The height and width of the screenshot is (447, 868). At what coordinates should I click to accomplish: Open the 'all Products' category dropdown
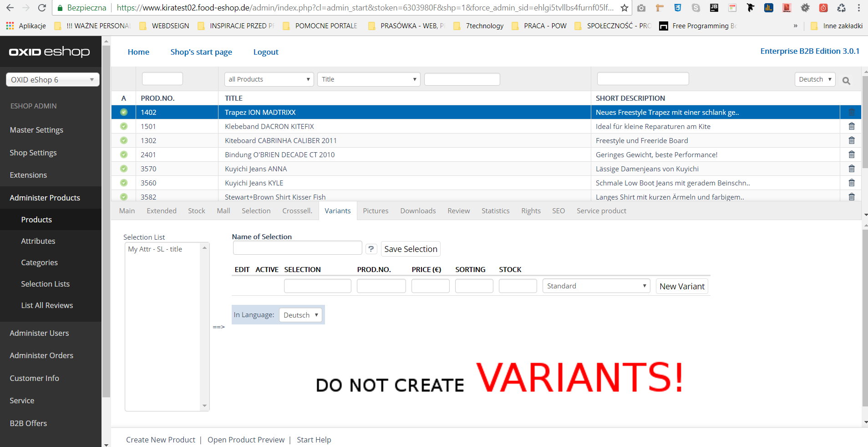point(269,79)
